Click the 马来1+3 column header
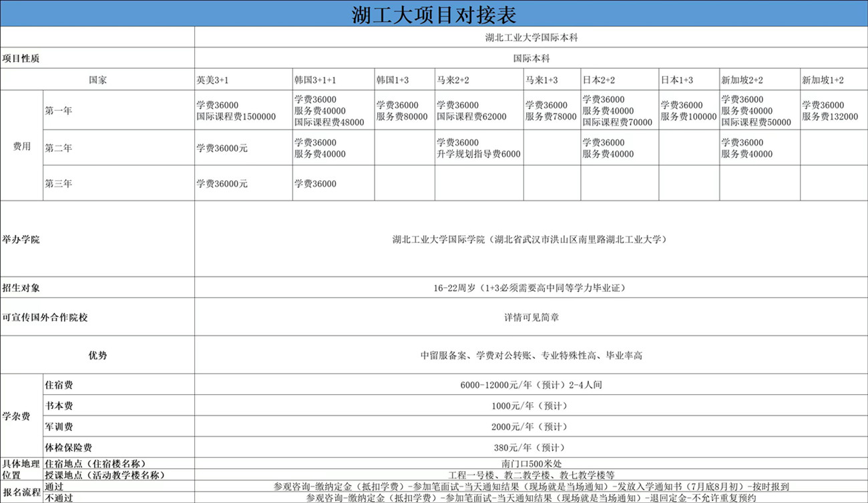The height and width of the screenshot is (503, 868). pos(552,79)
